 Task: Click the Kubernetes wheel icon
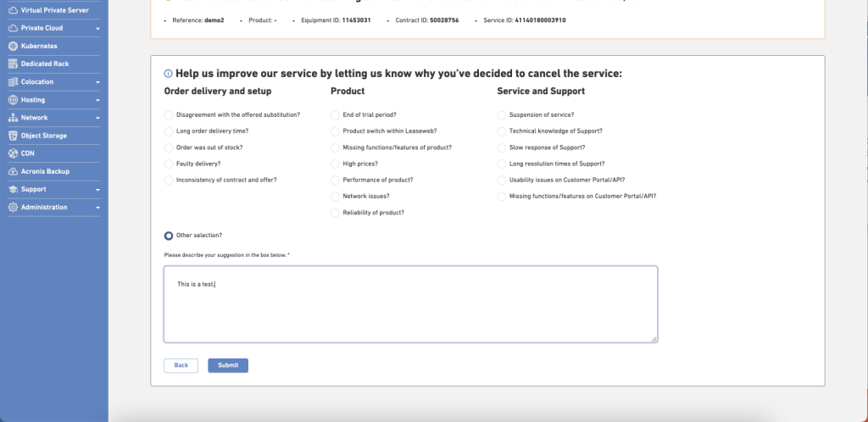point(13,46)
